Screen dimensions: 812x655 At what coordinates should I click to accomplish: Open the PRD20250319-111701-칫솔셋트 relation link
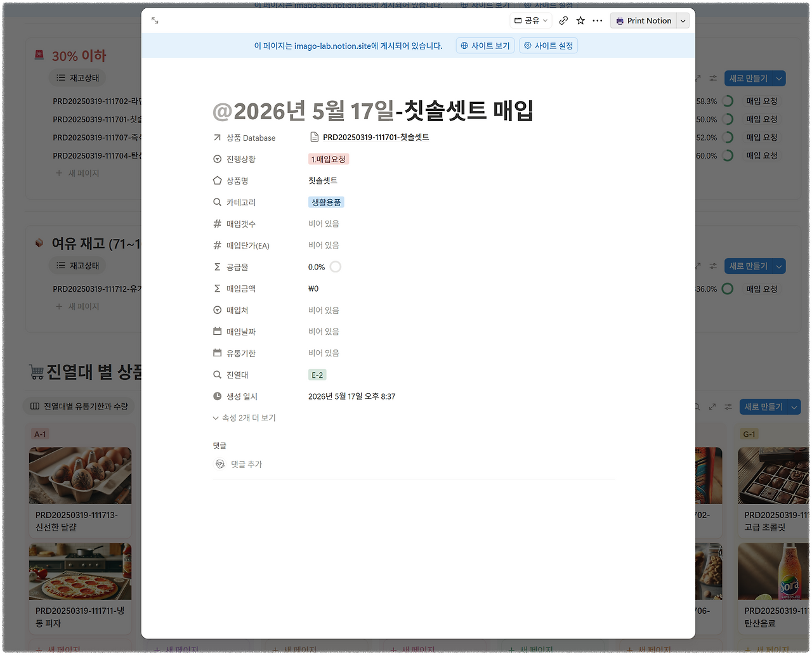pos(369,137)
